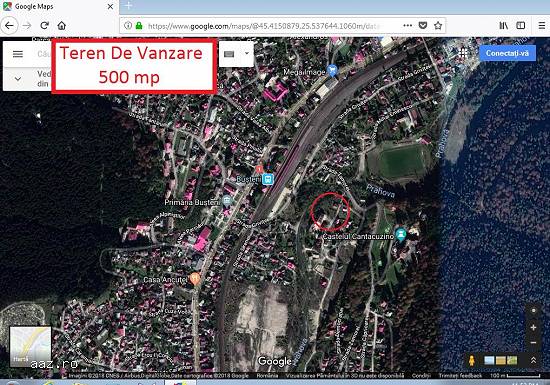Show site information icon in address bar
550x385 pixels.
pos(128,26)
